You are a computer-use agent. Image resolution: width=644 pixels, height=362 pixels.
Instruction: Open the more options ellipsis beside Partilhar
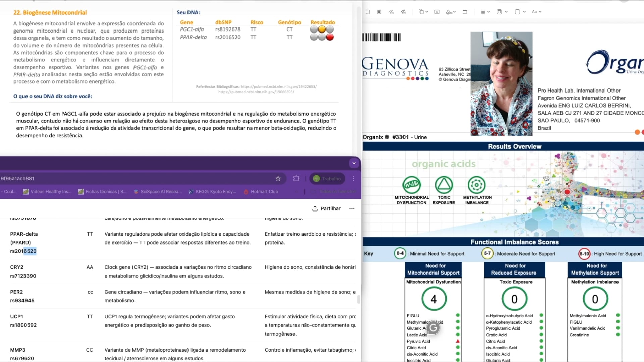[x=352, y=208]
